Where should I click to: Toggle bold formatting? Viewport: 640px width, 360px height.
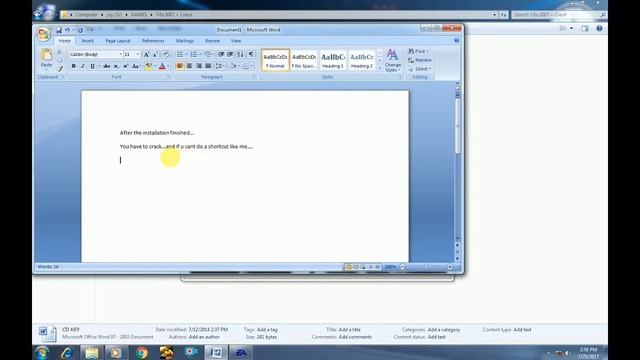[x=73, y=66]
